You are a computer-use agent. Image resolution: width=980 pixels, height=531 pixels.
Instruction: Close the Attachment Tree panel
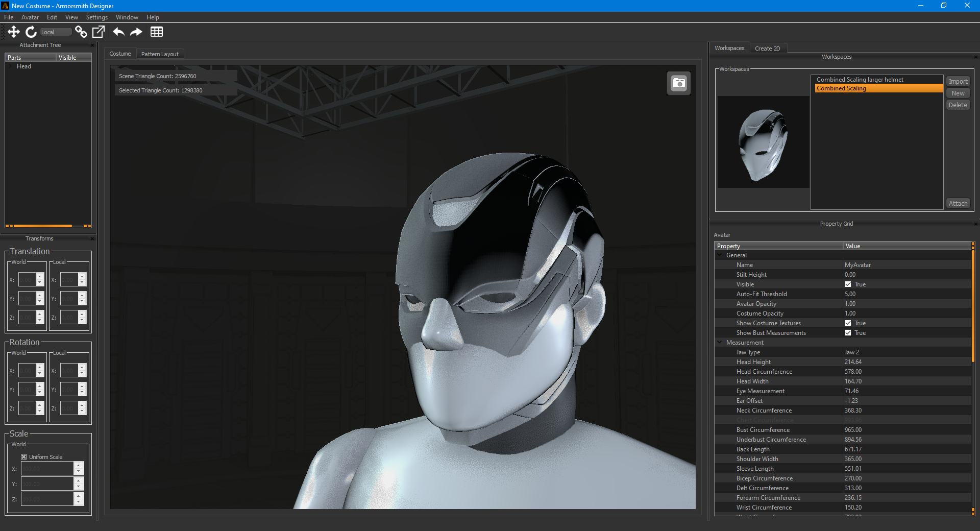tap(92, 45)
